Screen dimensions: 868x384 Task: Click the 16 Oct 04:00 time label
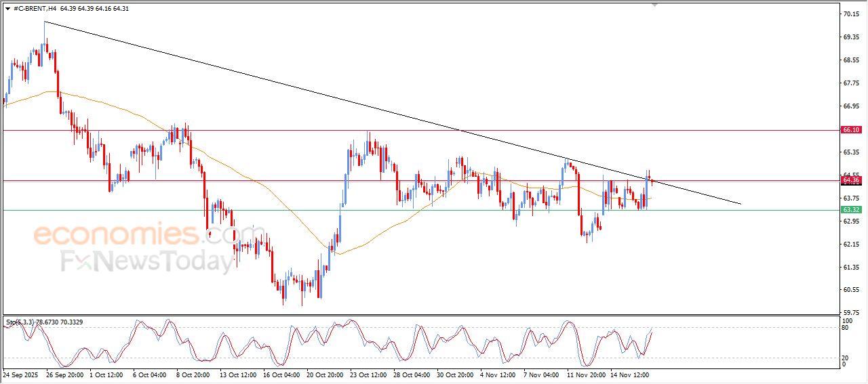tap(281, 374)
